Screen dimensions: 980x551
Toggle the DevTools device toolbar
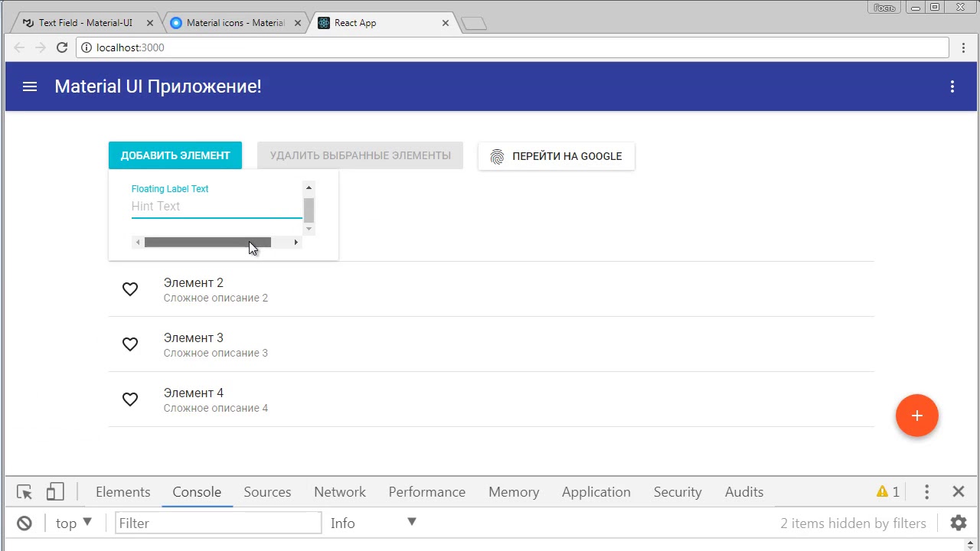(55, 491)
